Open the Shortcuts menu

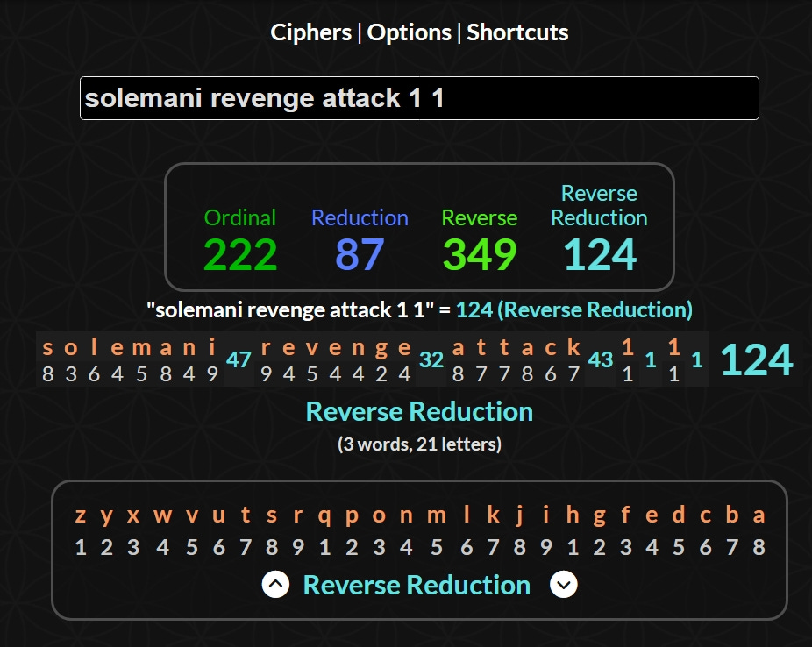coord(517,32)
